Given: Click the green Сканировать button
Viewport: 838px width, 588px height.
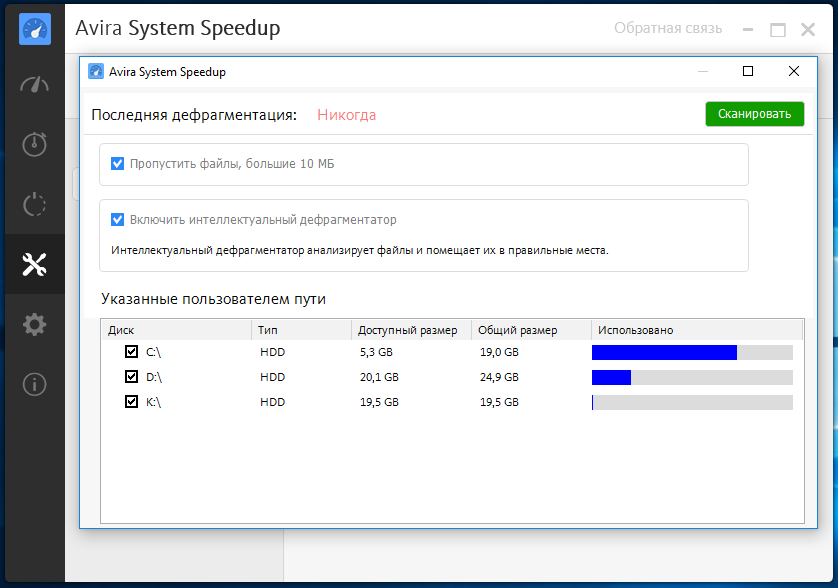Looking at the screenshot, I should click(x=755, y=114).
